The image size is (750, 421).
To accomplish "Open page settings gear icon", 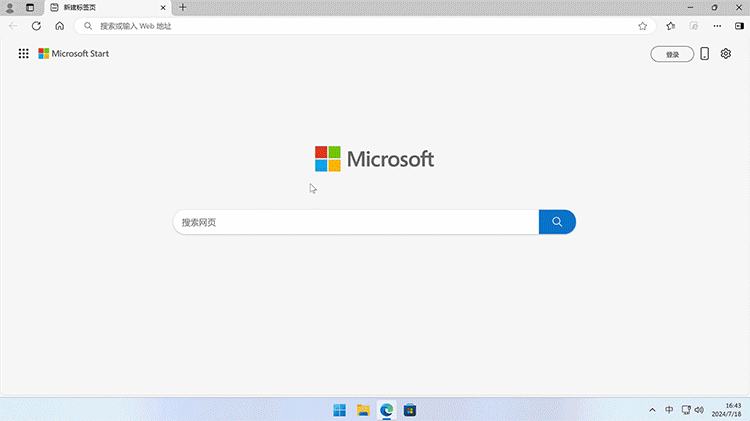I will pos(727,54).
